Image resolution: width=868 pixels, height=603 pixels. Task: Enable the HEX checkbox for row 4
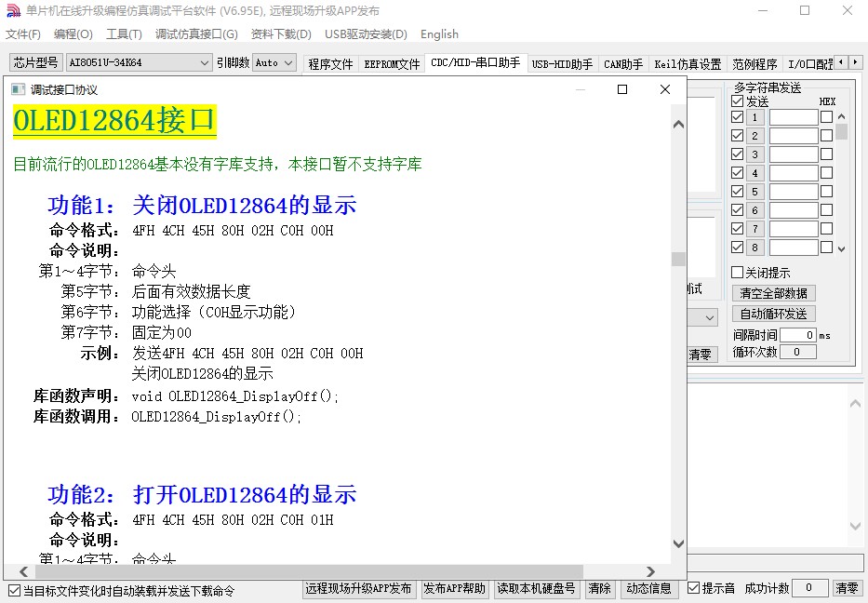click(x=826, y=173)
